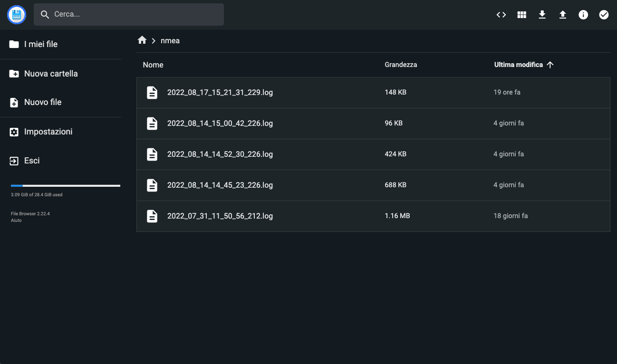Screen dimensions: 617x364
Task: Create a Nuova cartella
Action: (50, 74)
